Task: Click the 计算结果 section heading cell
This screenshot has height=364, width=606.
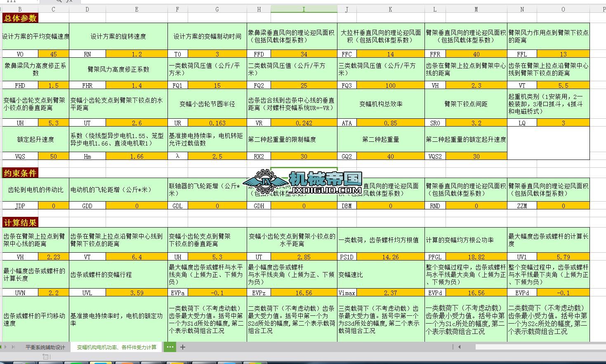Action: coord(20,223)
